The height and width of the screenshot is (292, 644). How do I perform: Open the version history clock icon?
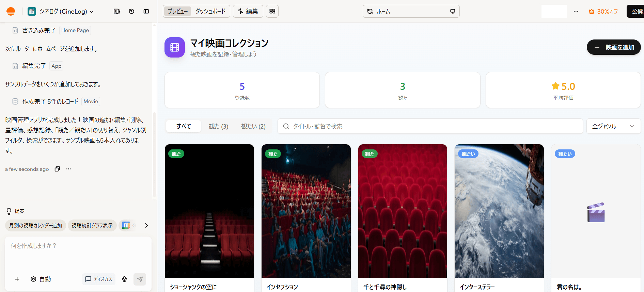click(131, 11)
